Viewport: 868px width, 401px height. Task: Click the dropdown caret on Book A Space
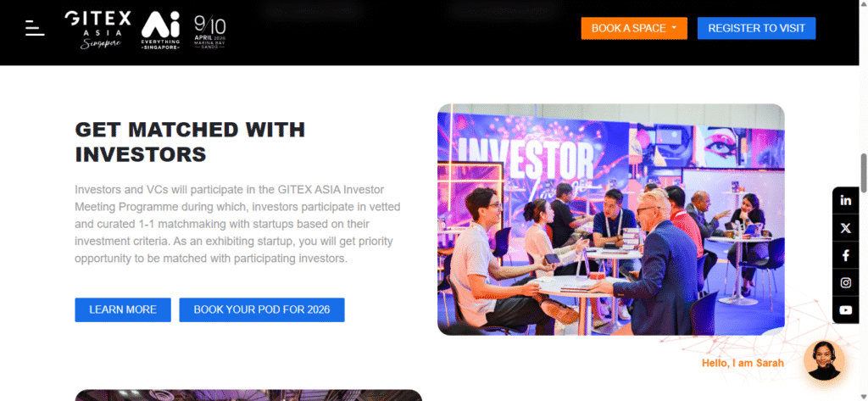pos(674,28)
